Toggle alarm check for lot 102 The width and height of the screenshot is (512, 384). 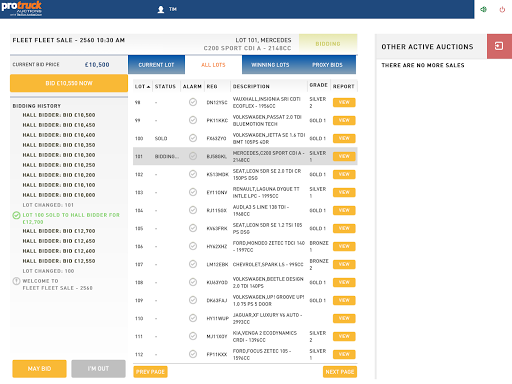193,174
